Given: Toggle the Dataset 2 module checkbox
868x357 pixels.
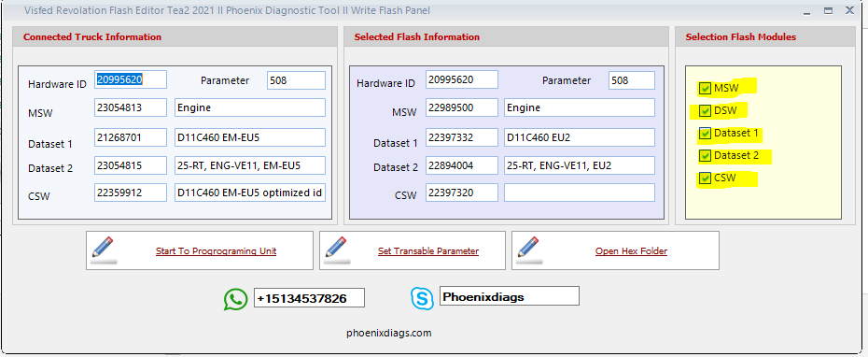Looking at the screenshot, I should click(705, 156).
